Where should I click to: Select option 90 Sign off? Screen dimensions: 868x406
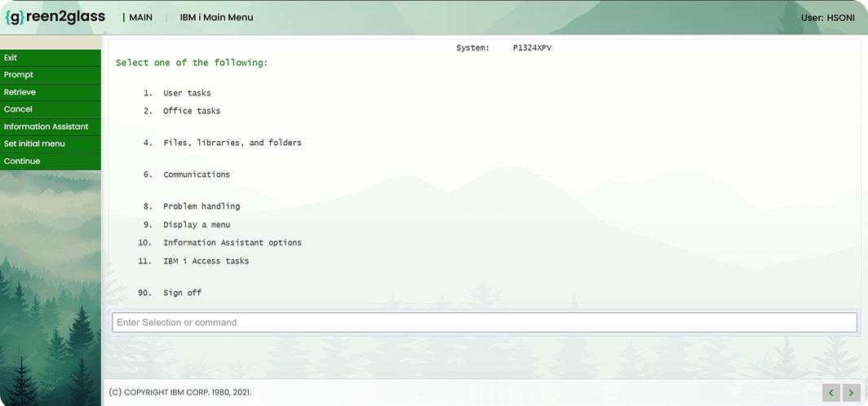point(182,293)
